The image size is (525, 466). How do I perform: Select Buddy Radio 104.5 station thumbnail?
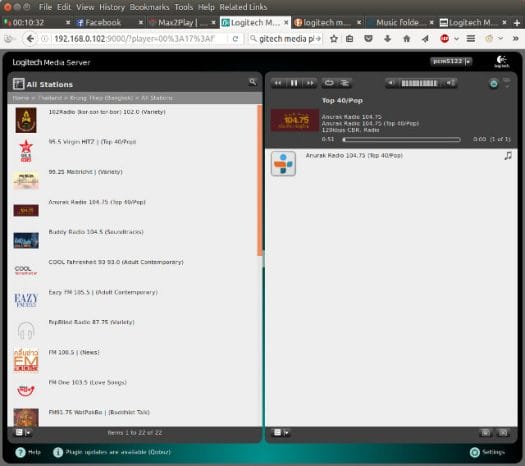(x=26, y=240)
